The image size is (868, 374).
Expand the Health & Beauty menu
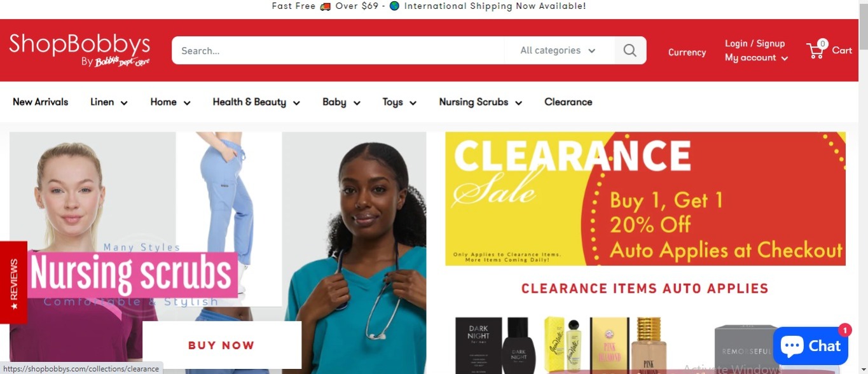[x=256, y=102]
